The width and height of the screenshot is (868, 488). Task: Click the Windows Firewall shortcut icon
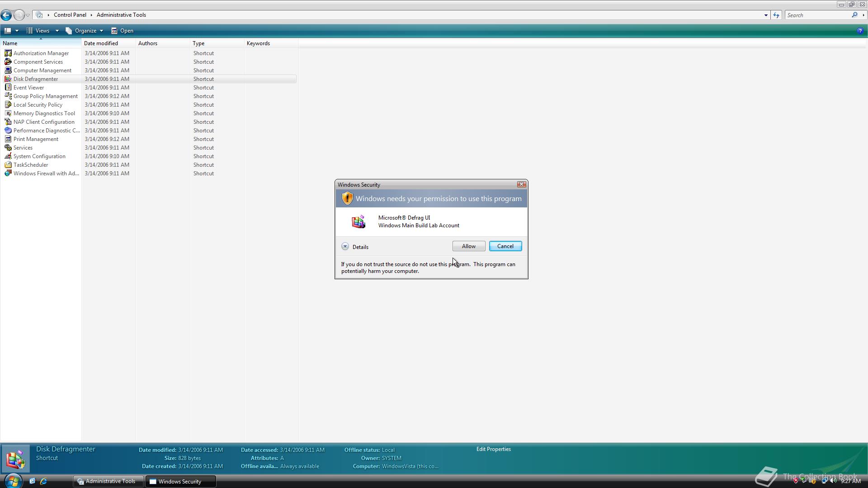click(8, 173)
